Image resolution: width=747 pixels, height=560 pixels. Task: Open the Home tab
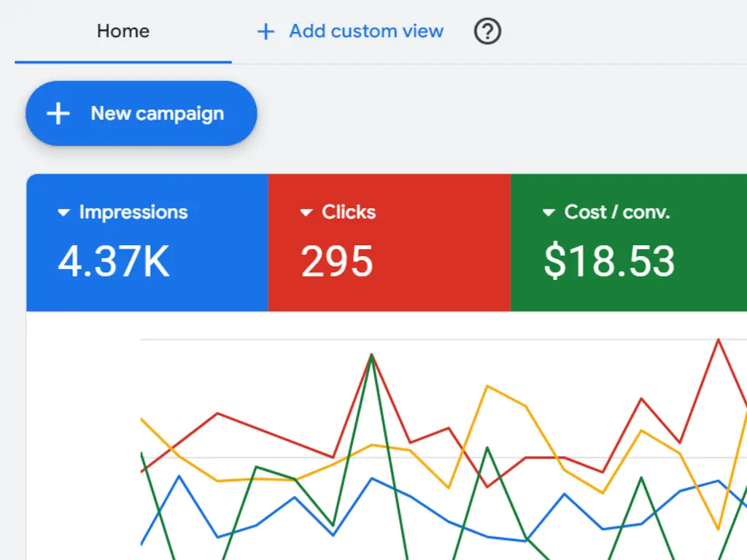tap(123, 31)
